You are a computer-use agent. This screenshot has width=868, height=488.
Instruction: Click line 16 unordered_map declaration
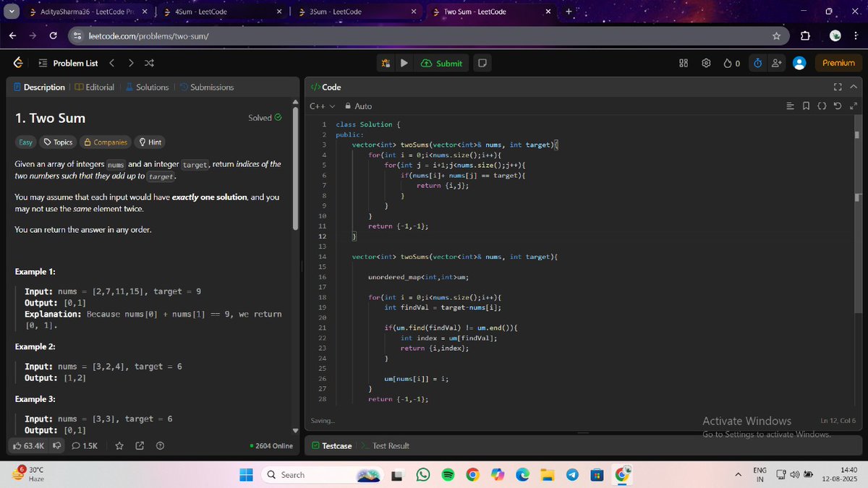tap(419, 277)
